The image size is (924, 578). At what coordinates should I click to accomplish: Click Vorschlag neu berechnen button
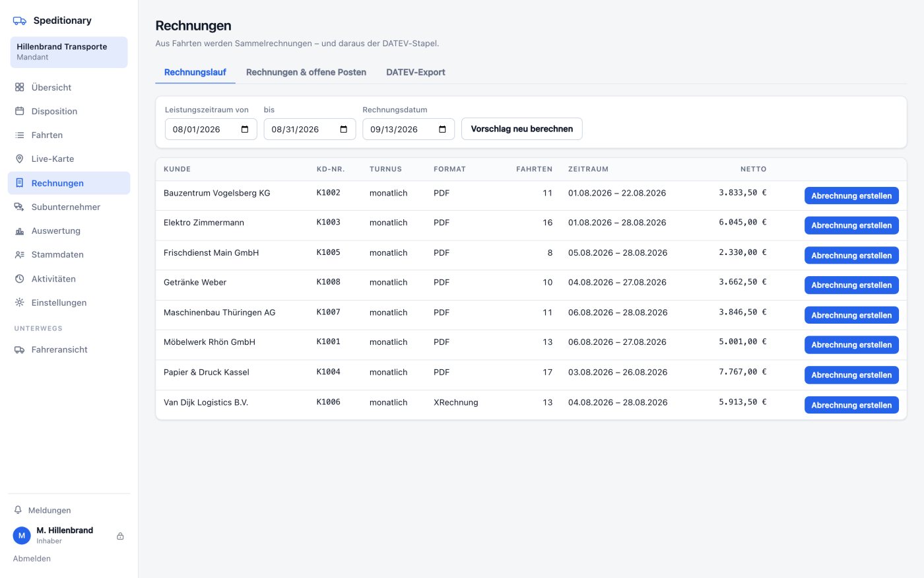coord(522,129)
